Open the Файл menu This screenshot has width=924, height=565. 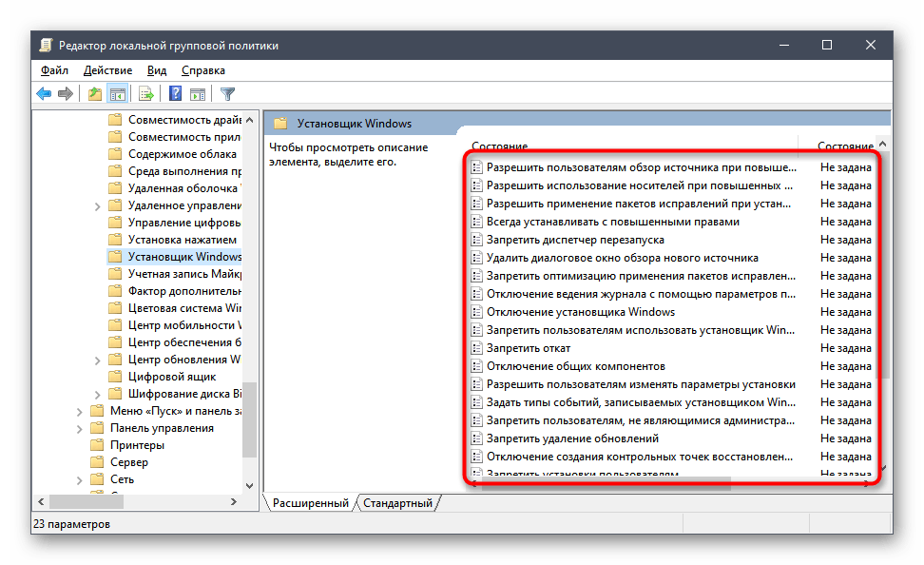tap(54, 70)
